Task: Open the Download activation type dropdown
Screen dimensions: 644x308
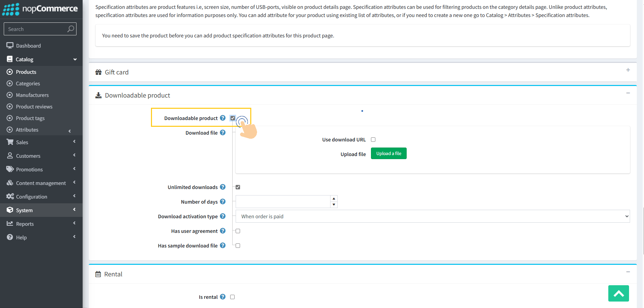Action: (x=433, y=217)
